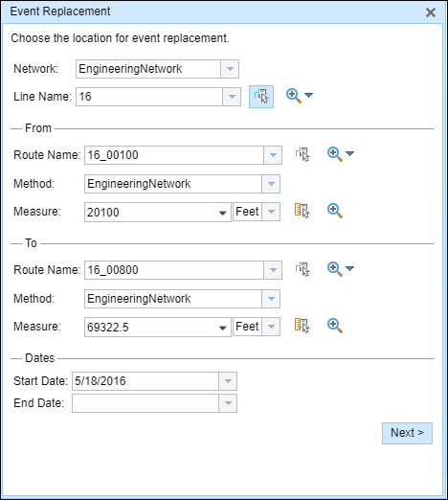The image size is (448, 500).
Task: Click zoom magnifier beside From Route Name
Action: [335, 154]
